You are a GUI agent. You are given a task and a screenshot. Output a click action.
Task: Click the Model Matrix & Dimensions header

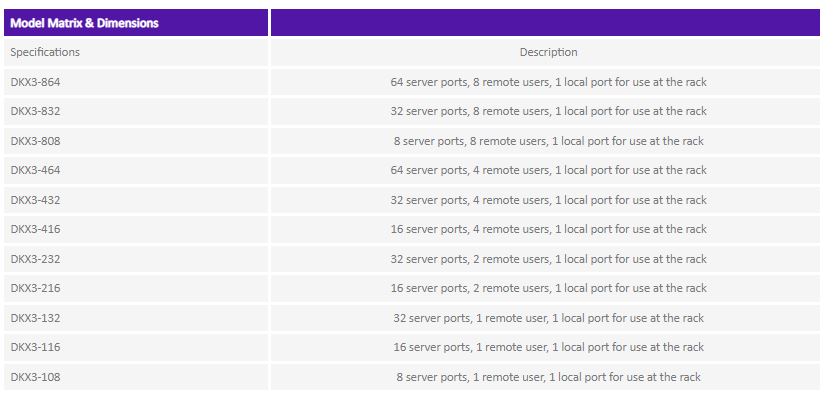(84, 23)
